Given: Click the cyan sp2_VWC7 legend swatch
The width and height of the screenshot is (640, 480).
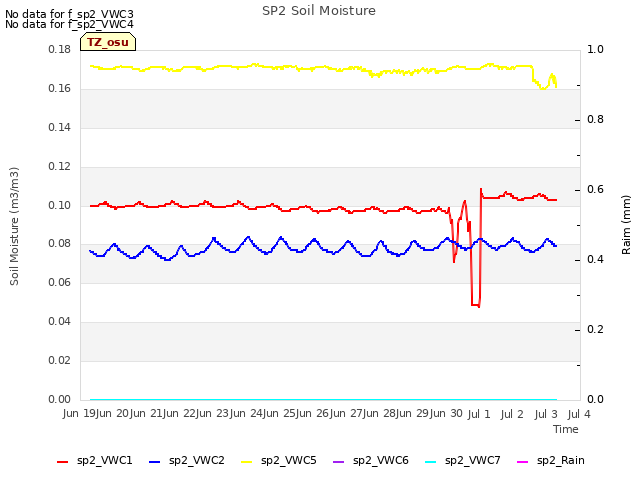Looking at the screenshot, I should click(431, 462).
